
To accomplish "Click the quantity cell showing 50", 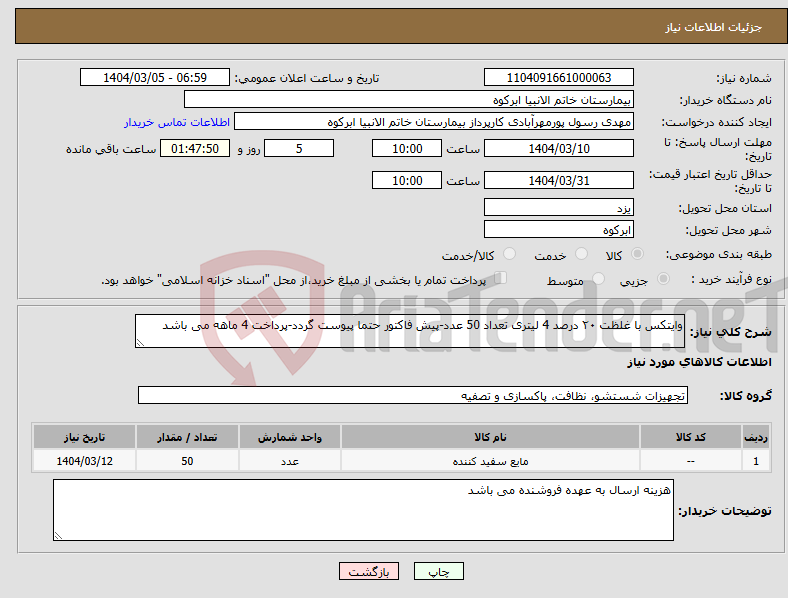I will tap(187, 461).
